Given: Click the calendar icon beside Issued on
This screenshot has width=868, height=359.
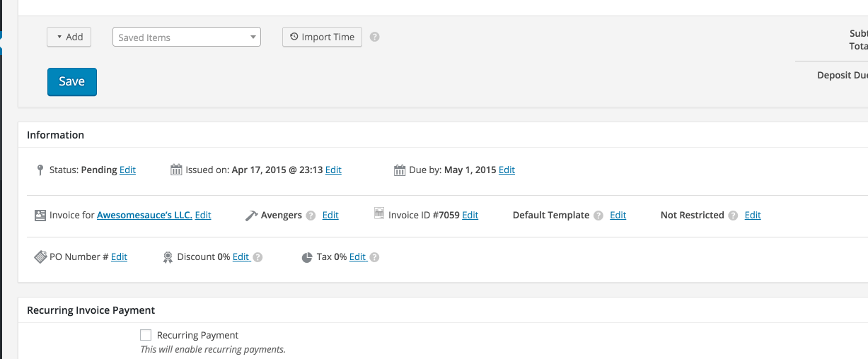Looking at the screenshot, I should [x=177, y=170].
